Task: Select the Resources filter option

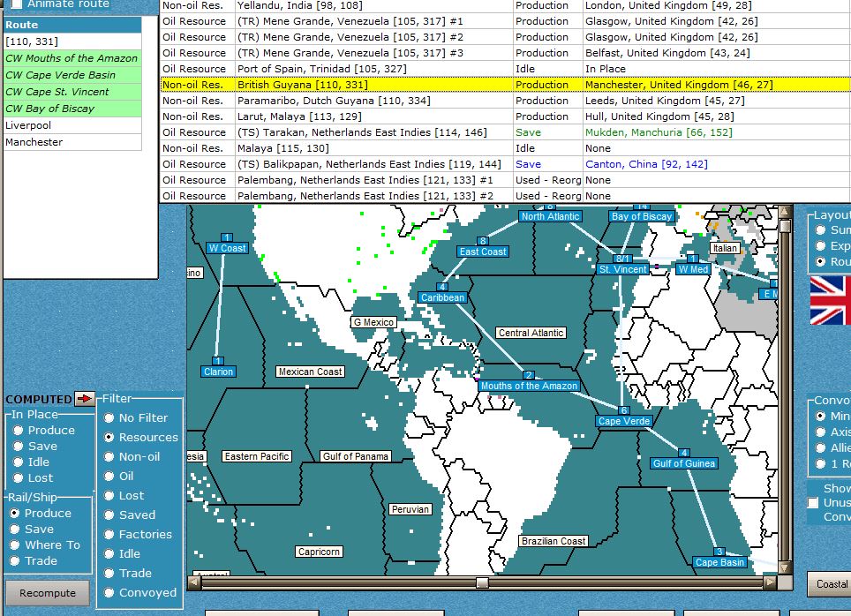Action: point(109,438)
